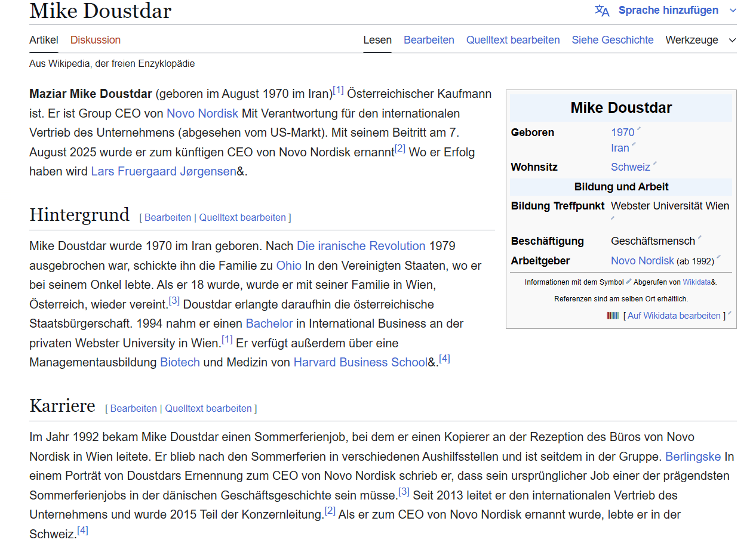Click the pencil icon below Webster Universität Wien
This screenshot has width=756, height=555.
(x=613, y=218)
